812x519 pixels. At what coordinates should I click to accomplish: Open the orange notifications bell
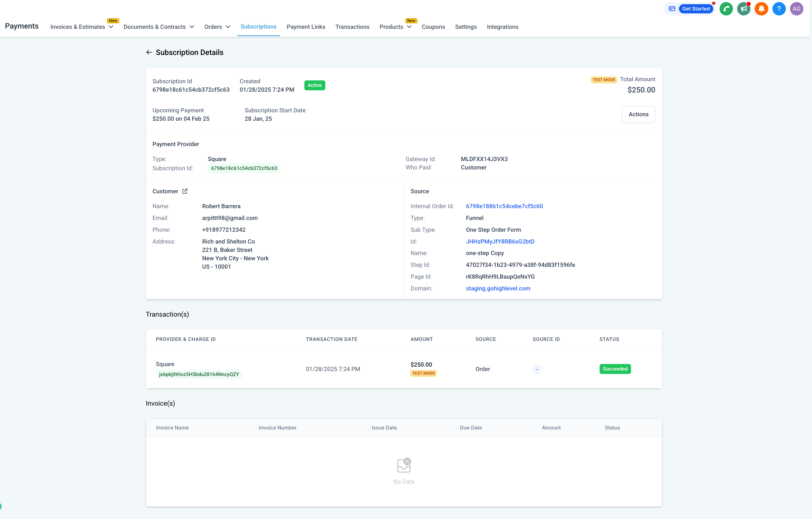[761, 9]
